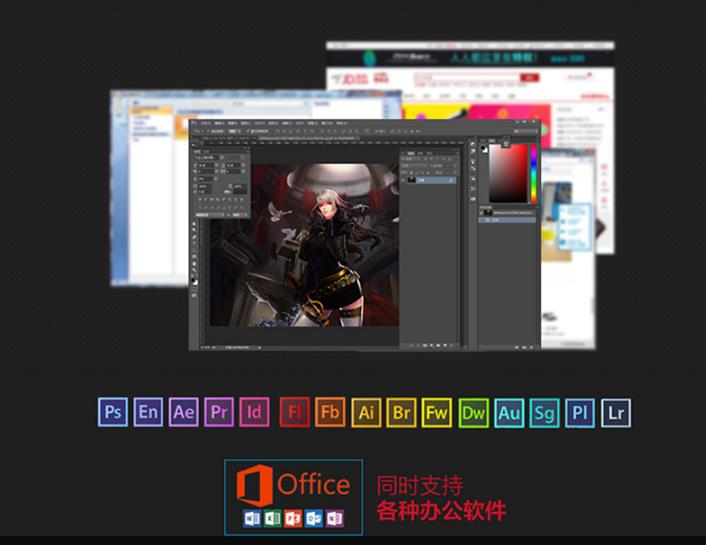706x545 pixels.
Task: Click the Bridge Br icon
Action: 401,413
